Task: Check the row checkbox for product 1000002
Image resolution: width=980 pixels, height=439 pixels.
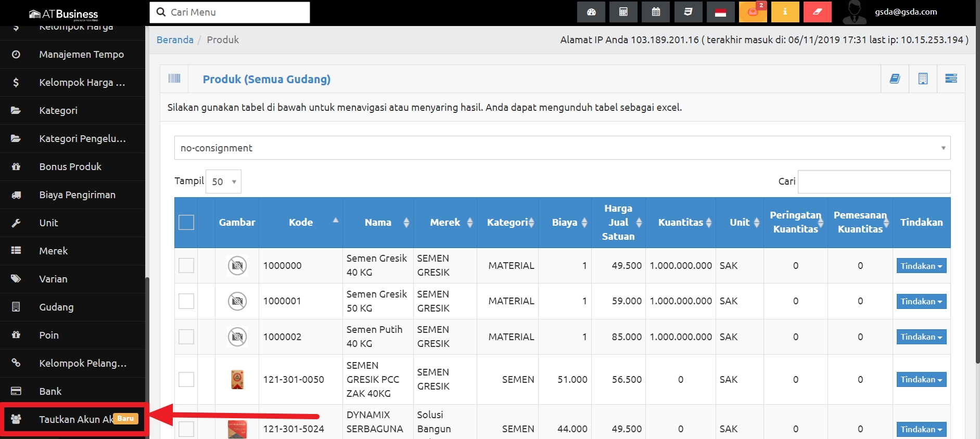Action: pyautogui.click(x=186, y=337)
